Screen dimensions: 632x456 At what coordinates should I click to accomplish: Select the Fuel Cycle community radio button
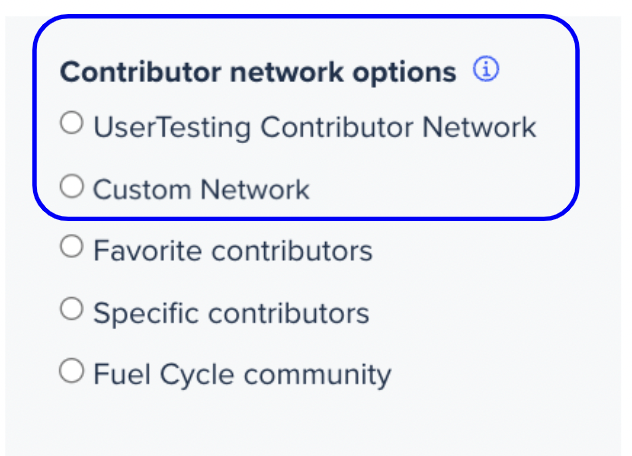pos(72,371)
